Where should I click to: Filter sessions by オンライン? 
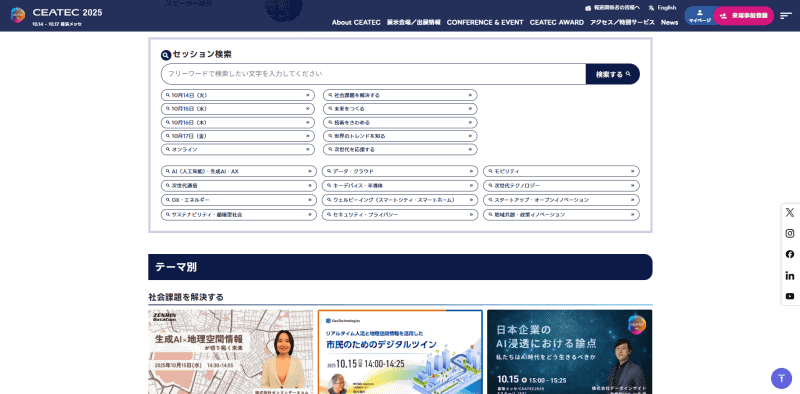tap(238, 150)
